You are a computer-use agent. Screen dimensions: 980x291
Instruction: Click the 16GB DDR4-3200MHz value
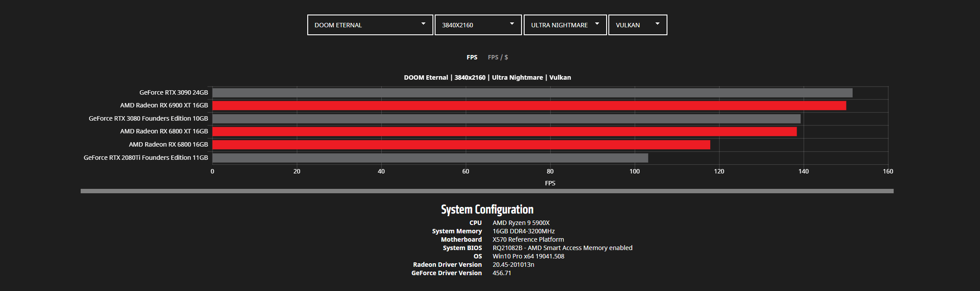click(523, 231)
